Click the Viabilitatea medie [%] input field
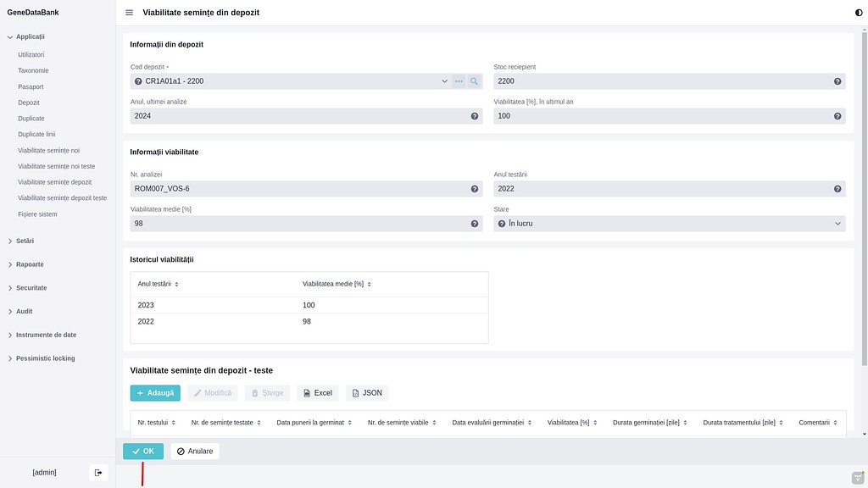Screen dimensions: 868x488 pos(306,224)
